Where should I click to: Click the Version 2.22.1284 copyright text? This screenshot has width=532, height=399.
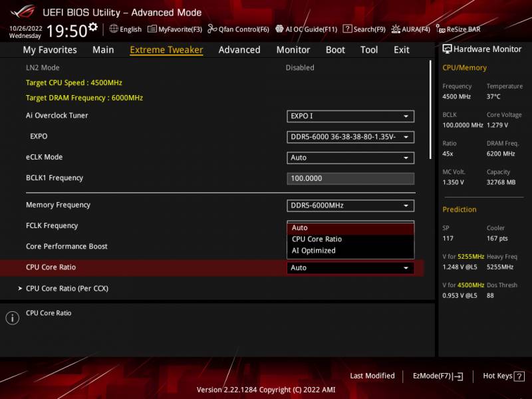[x=266, y=390]
